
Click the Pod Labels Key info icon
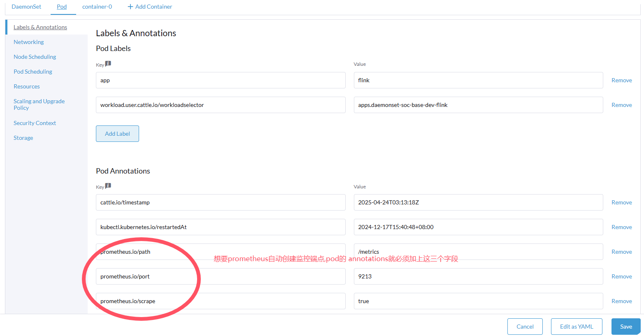(108, 63)
